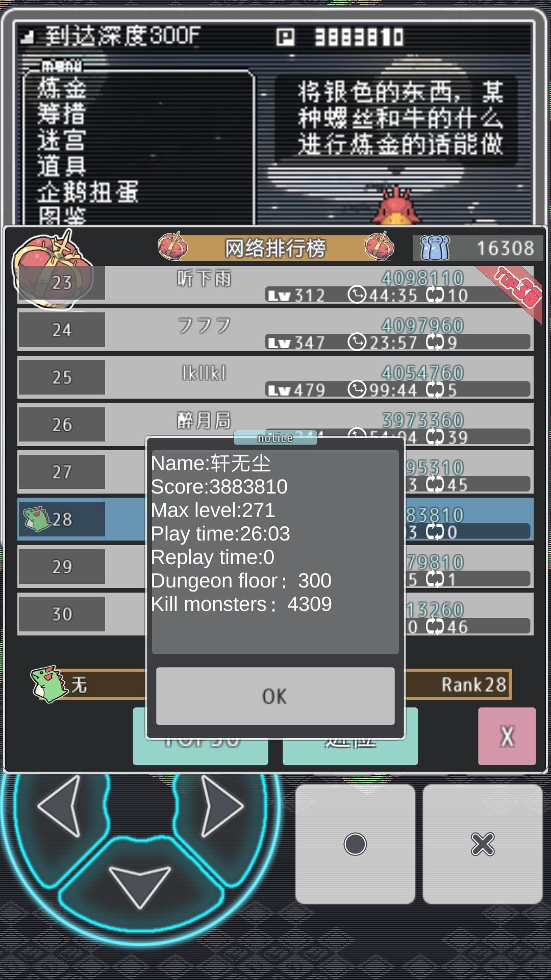Click the green dinosaur avatar beside 无

click(x=49, y=684)
